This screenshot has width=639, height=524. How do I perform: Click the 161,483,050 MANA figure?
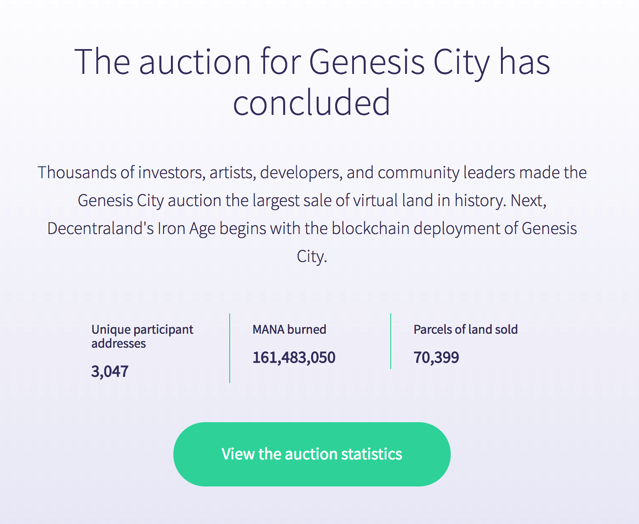pyautogui.click(x=294, y=357)
